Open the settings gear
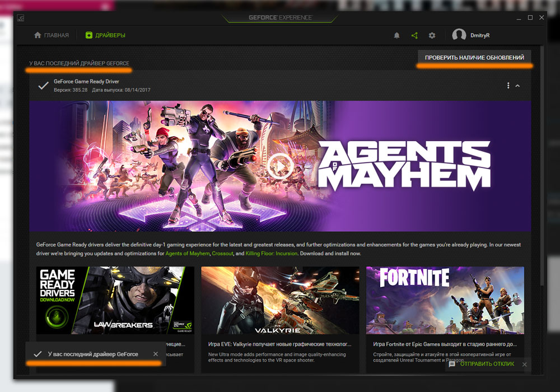560x392 pixels. 432,35
